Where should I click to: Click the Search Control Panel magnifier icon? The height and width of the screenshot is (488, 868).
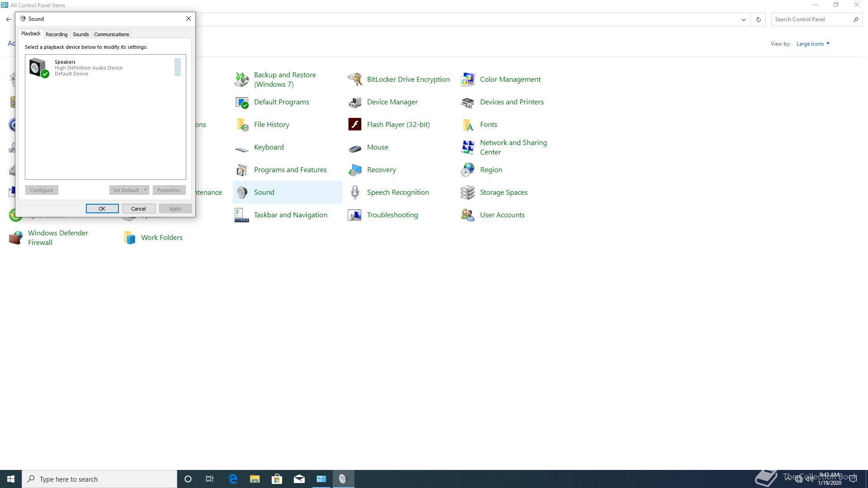856,19
